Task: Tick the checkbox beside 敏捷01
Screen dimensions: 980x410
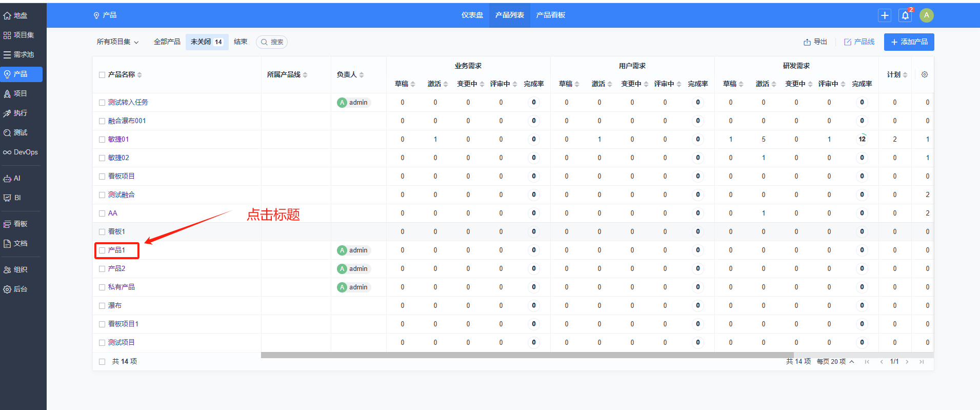Action: pyautogui.click(x=102, y=140)
